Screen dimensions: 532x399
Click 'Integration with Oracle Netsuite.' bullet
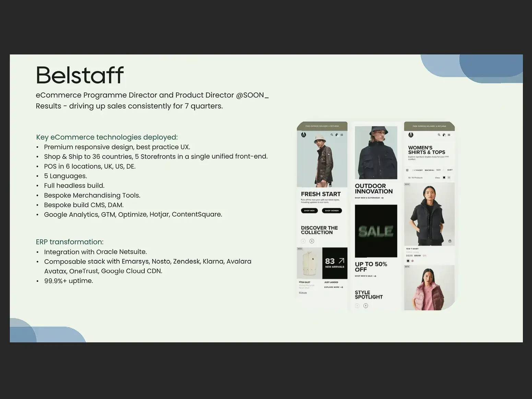[x=95, y=252]
